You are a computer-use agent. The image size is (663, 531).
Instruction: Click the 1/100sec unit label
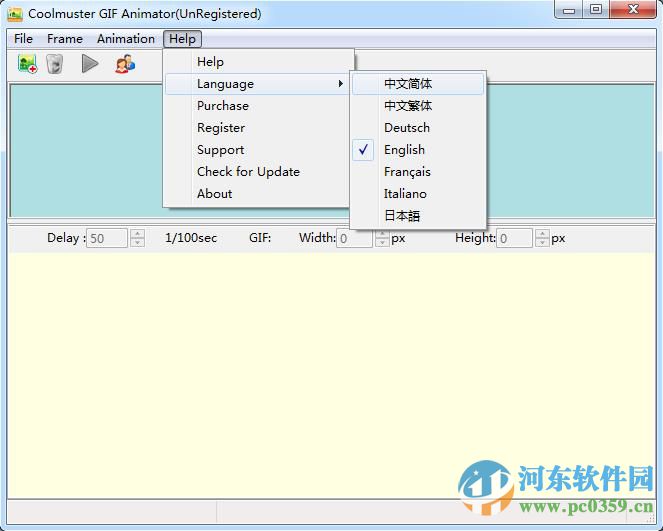point(191,238)
